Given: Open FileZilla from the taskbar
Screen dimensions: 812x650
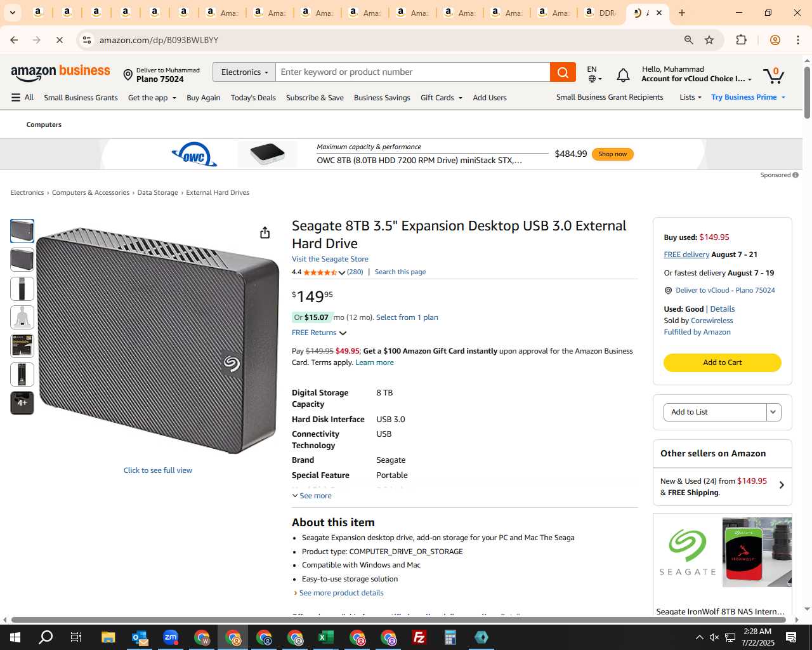Looking at the screenshot, I should click(x=419, y=637).
